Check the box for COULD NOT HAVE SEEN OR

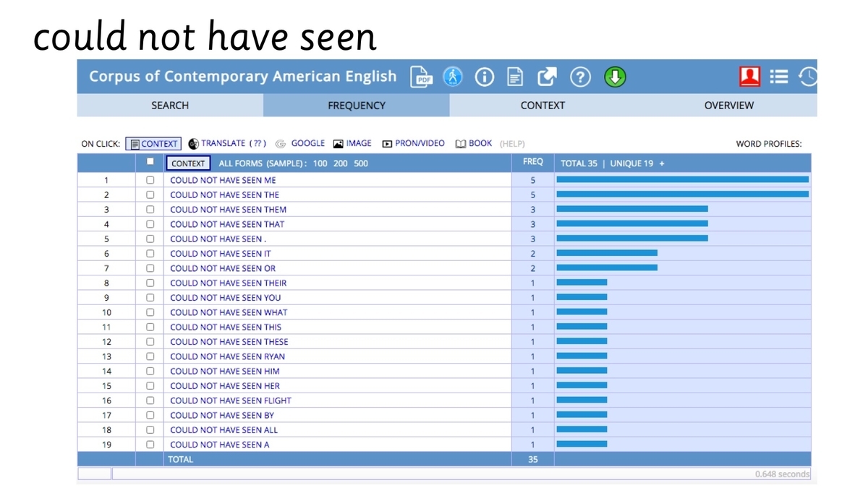150,268
